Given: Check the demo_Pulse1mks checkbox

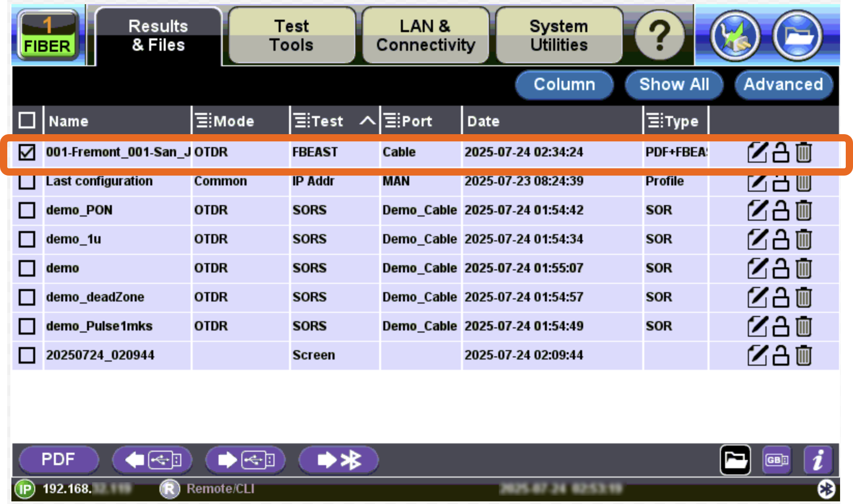Looking at the screenshot, I should 27,326.
